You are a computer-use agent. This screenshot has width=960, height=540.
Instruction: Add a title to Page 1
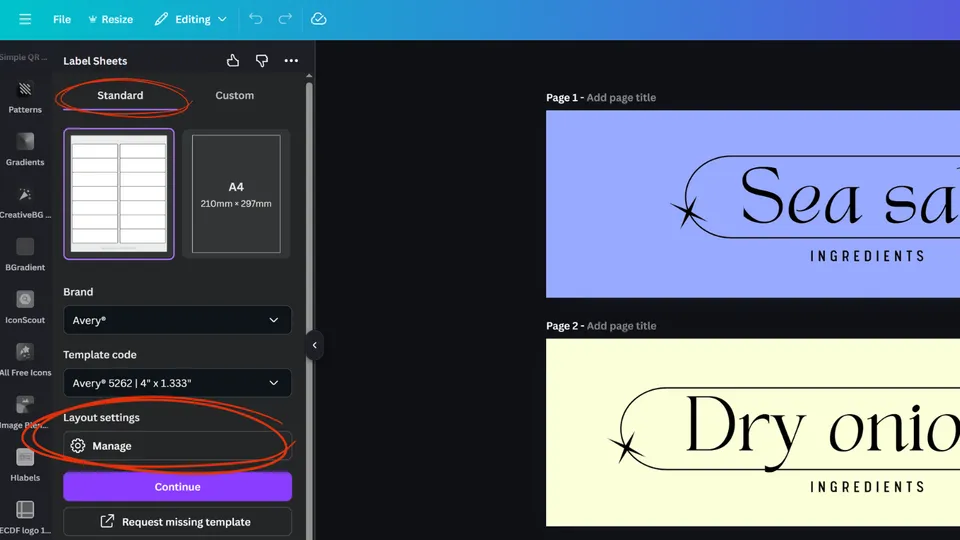621,97
